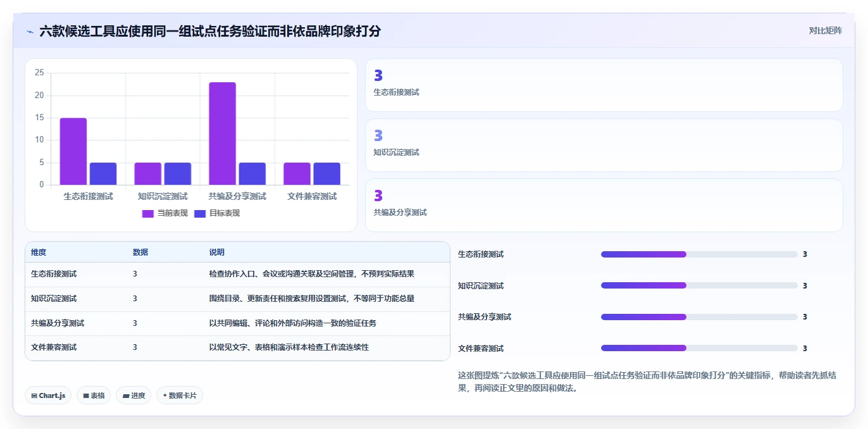Click the icon in the Chart.js tag

(34, 395)
